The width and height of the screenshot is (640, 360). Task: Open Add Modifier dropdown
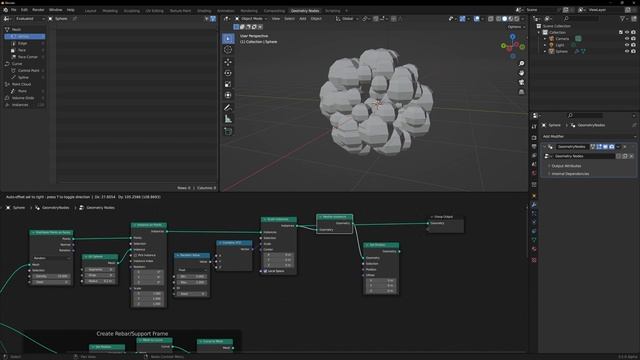click(589, 136)
